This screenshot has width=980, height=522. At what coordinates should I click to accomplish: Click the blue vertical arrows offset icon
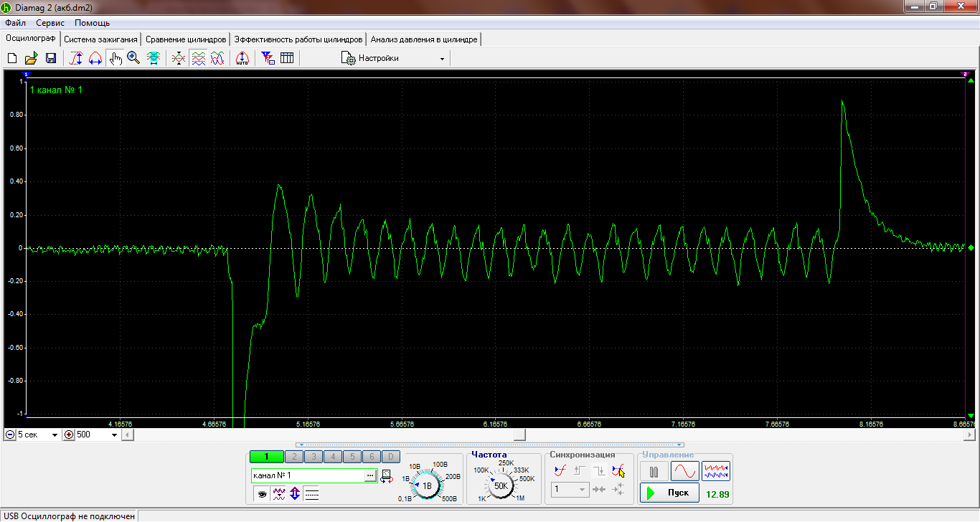295,494
